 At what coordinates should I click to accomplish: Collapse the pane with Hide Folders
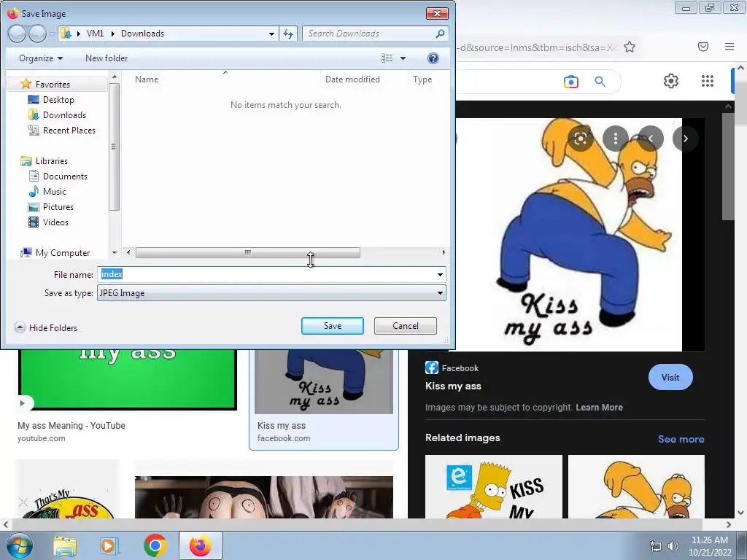point(46,327)
